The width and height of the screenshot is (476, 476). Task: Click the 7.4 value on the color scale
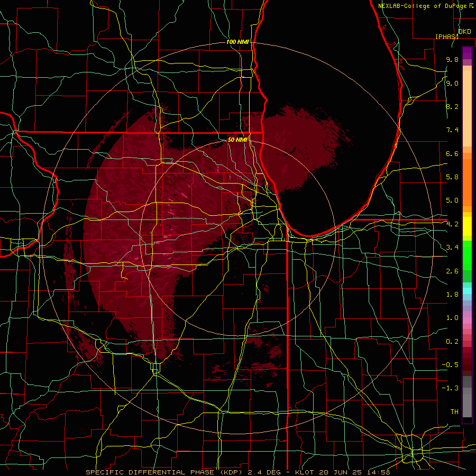[x=452, y=130]
